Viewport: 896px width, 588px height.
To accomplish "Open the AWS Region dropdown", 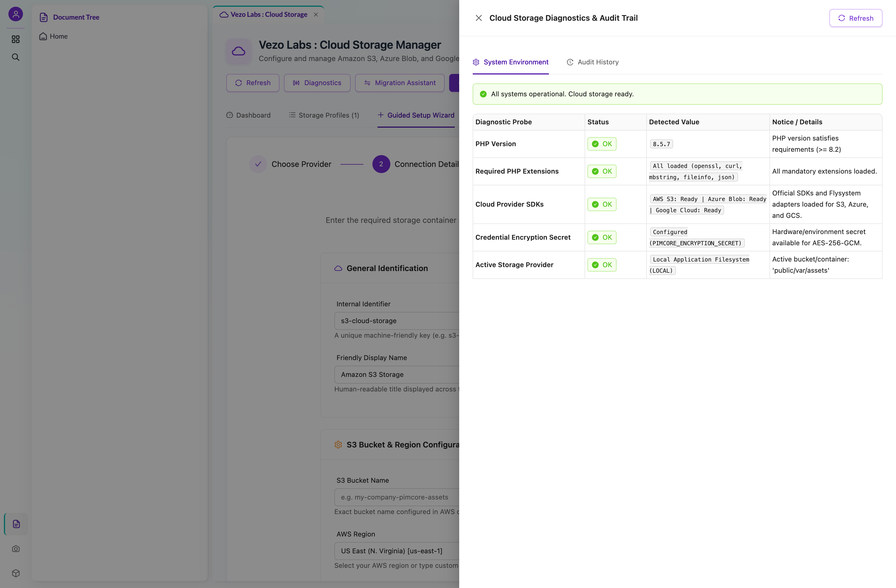I will [x=397, y=551].
